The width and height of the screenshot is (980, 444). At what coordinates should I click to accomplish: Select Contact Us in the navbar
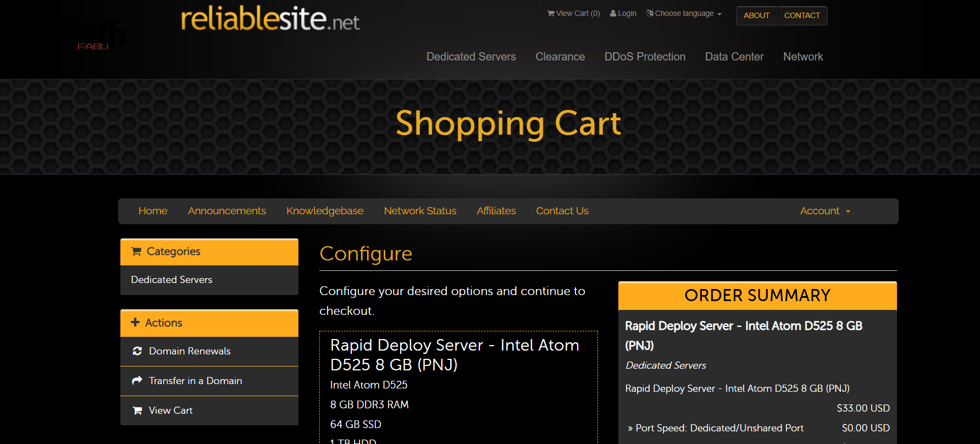tap(562, 211)
